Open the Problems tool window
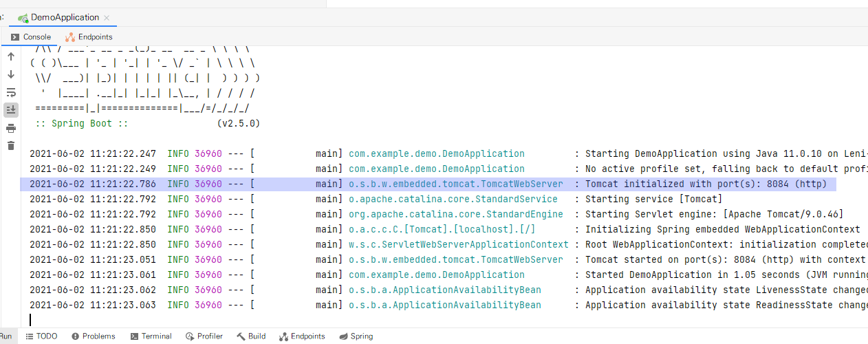The image size is (868, 344). 94,336
